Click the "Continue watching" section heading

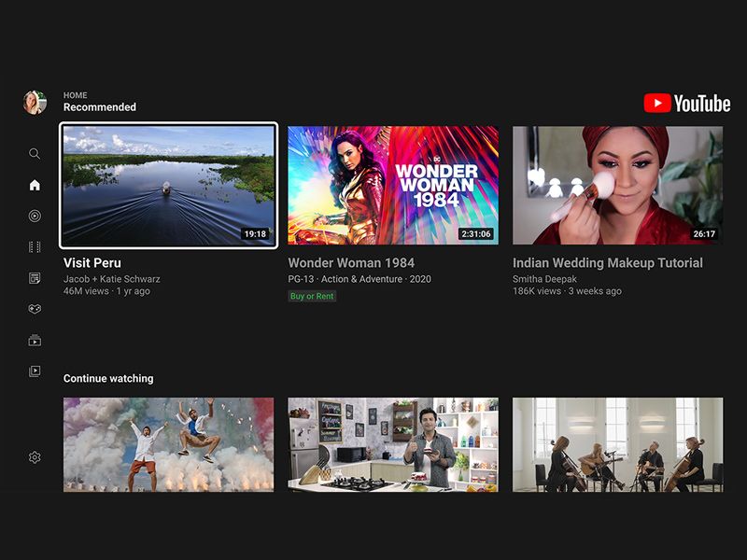[108, 379]
